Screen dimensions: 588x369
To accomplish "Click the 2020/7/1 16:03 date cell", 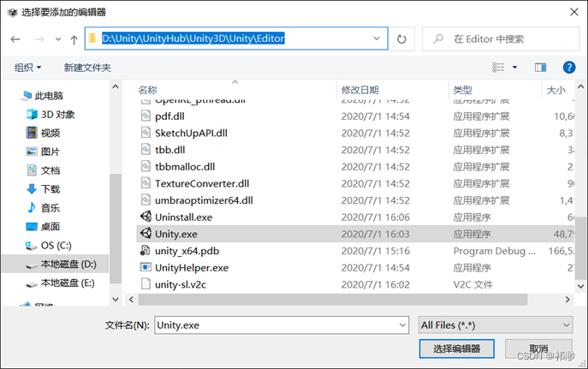I will (x=376, y=235).
